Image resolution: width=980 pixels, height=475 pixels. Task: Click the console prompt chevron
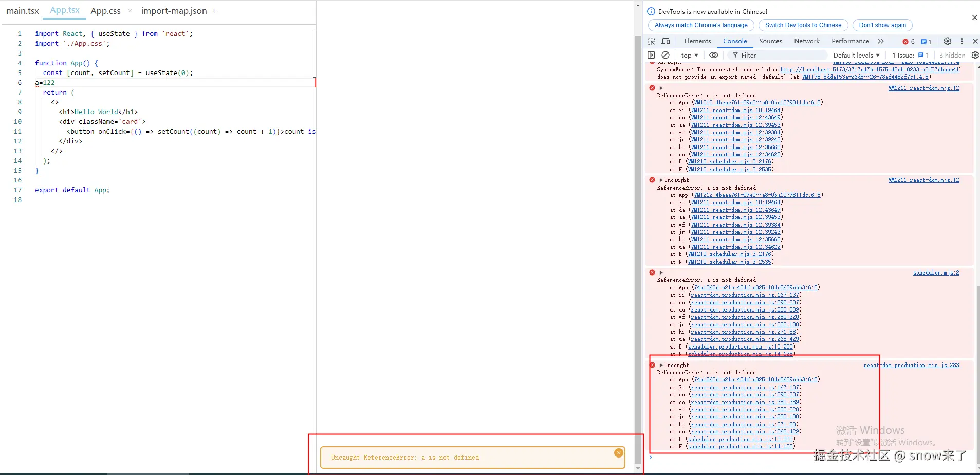[651, 457]
